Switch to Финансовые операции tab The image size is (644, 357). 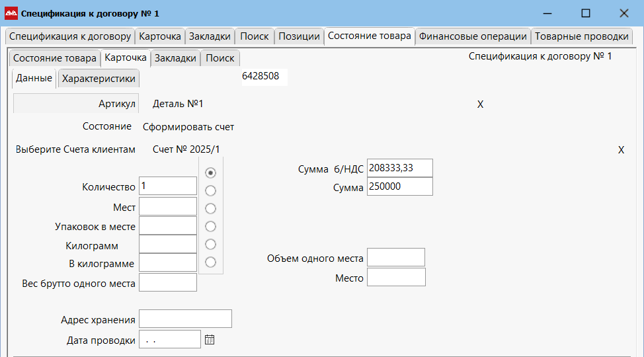coord(473,36)
